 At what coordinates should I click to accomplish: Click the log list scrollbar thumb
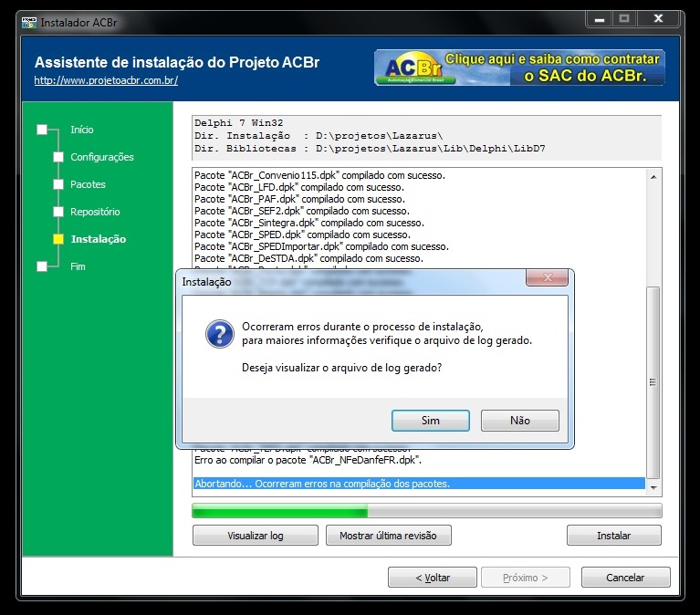click(653, 382)
